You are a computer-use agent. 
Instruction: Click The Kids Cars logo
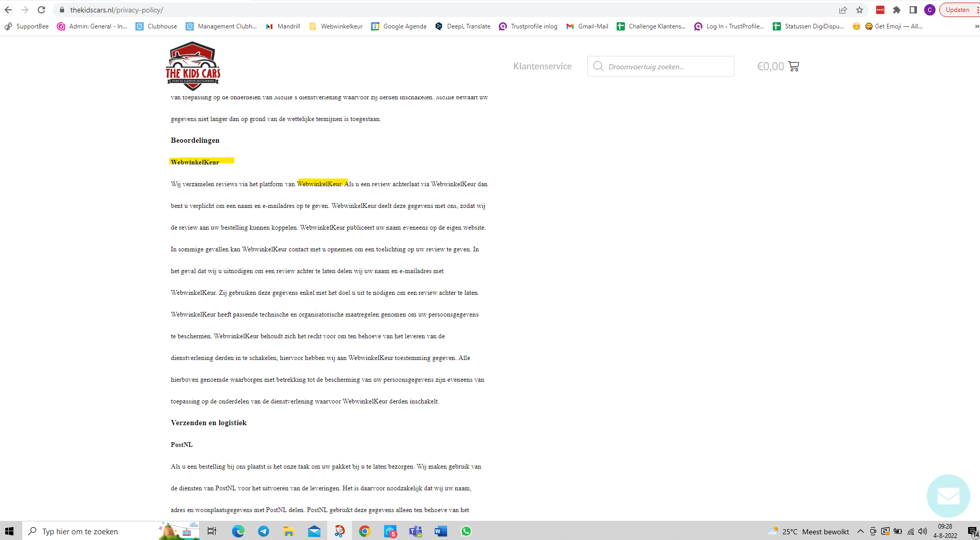[x=193, y=66]
